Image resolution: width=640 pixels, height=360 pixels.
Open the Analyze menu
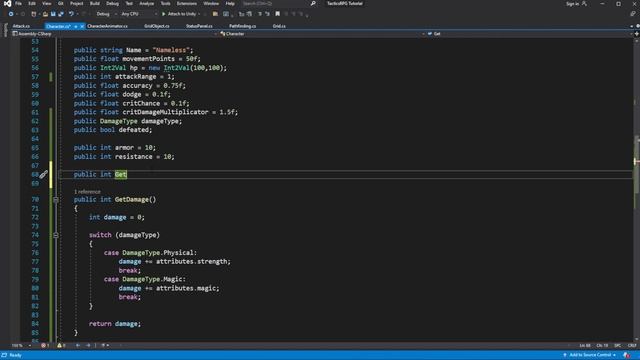coord(147,4)
